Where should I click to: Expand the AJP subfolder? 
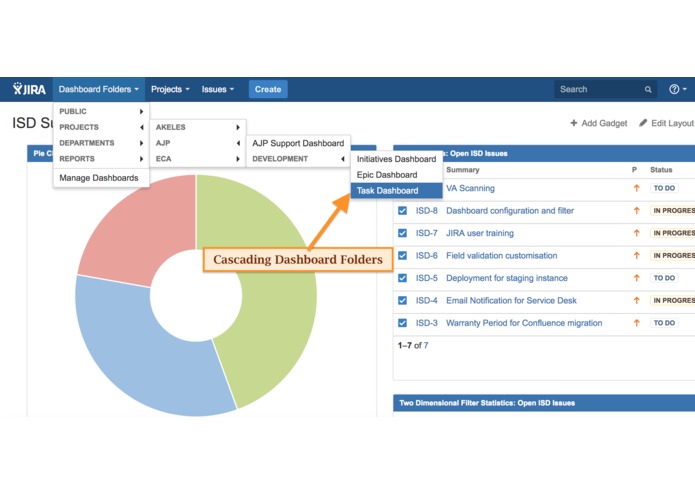(198, 143)
